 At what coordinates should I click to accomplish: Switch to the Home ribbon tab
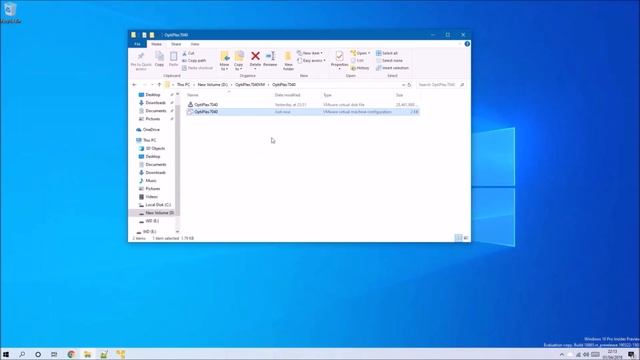(156, 44)
